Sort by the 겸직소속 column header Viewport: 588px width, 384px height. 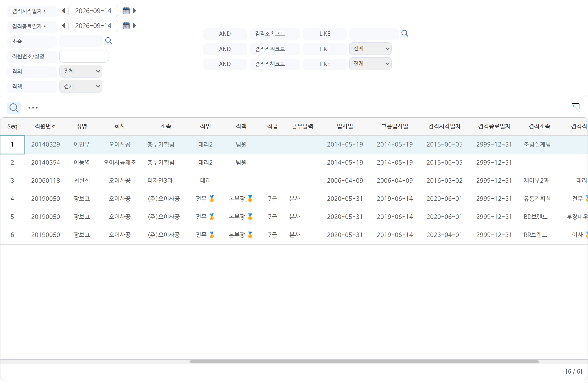pos(540,126)
